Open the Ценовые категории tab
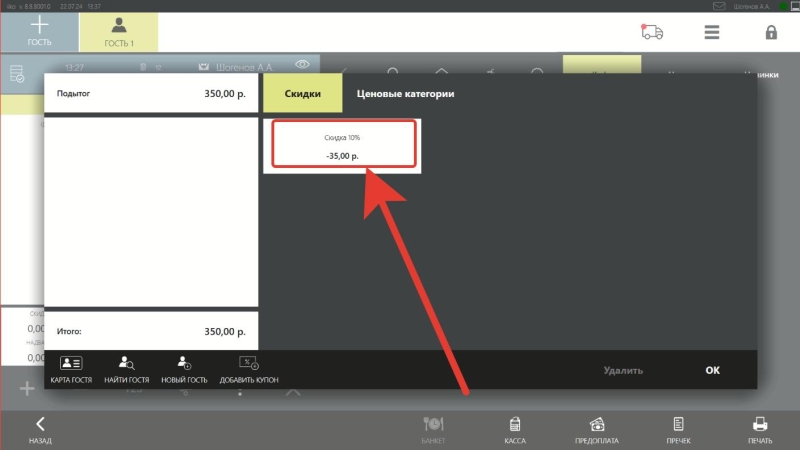 tap(405, 93)
